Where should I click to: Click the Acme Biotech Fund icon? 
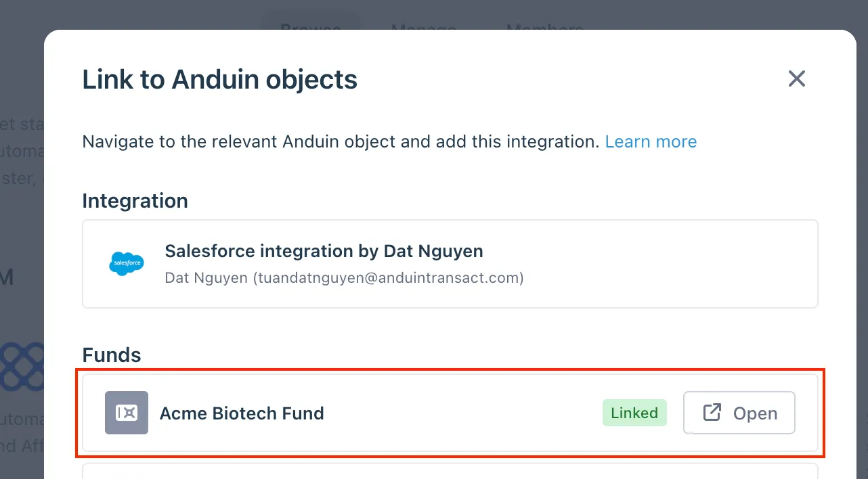127,413
